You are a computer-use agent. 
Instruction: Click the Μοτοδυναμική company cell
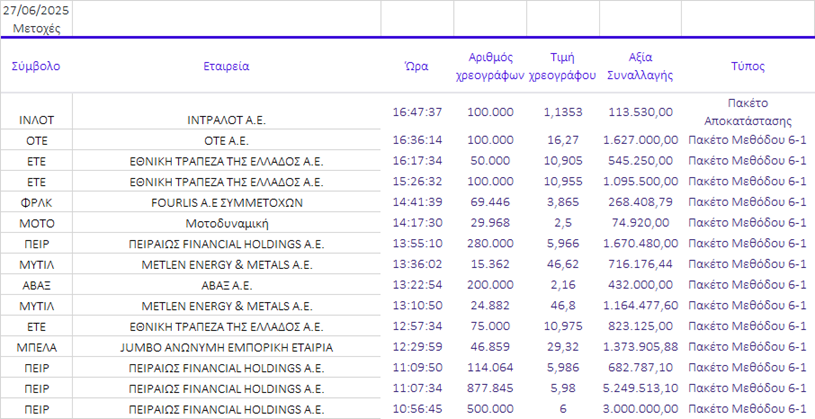click(227, 224)
